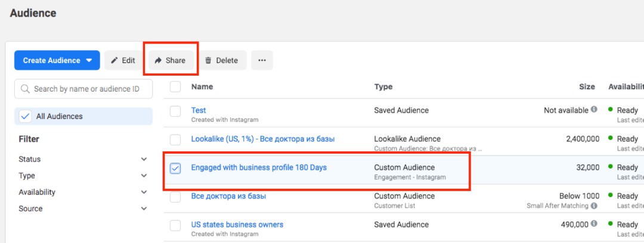Select All Audiences in the sidebar
The height and width of the screenshot is (243, 644).
pos(59,116)
